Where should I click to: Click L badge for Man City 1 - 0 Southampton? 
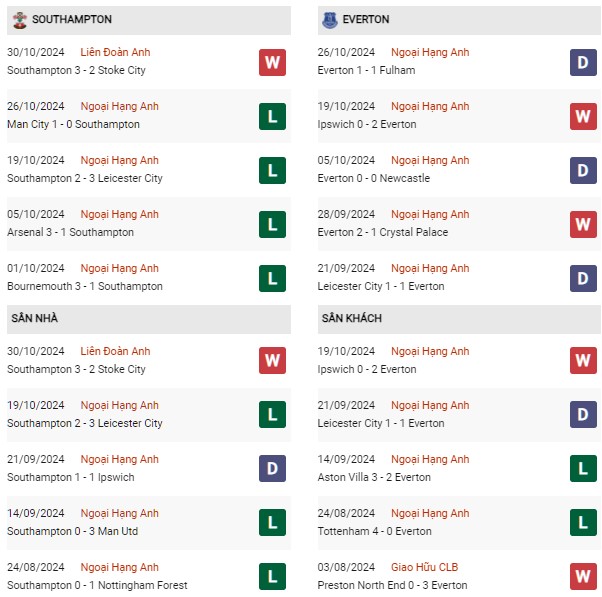272,117
